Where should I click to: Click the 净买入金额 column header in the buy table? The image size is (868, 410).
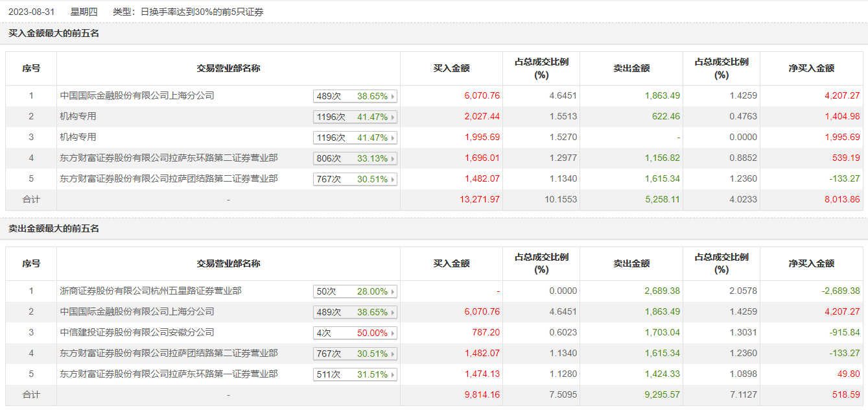tap(811, 68)
